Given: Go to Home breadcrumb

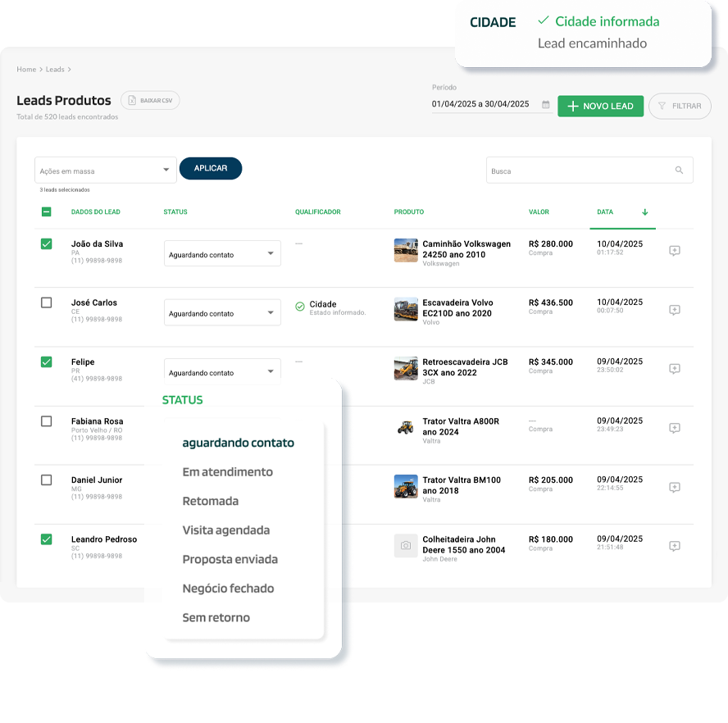Looking at the screenshot, I should tap(26, 69).
